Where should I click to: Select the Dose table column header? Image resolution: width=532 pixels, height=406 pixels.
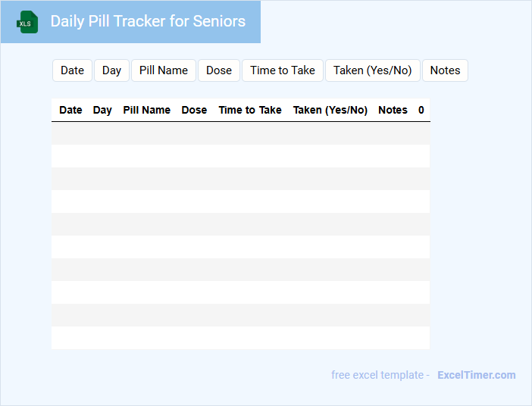point(194,110)
